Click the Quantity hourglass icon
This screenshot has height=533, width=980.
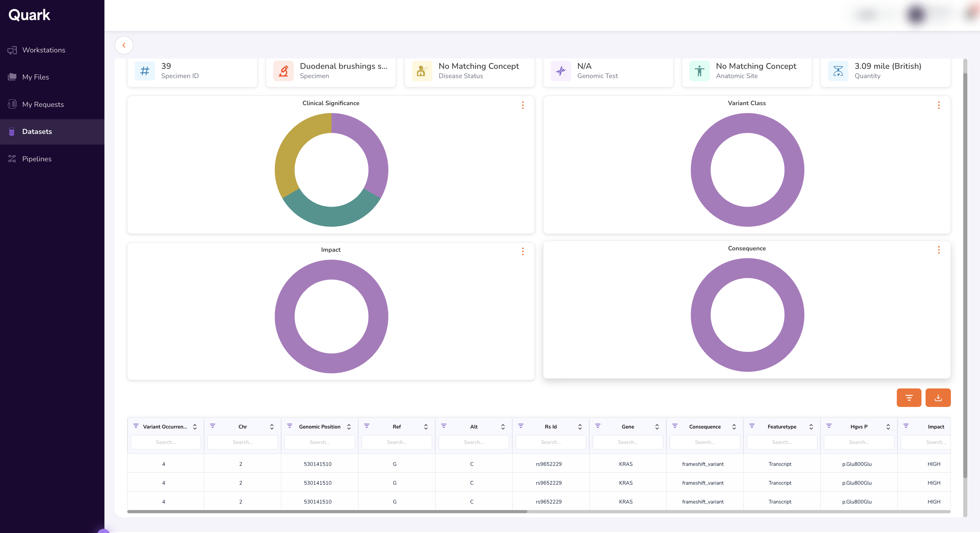pyautogui.click(x=838, y=71)
